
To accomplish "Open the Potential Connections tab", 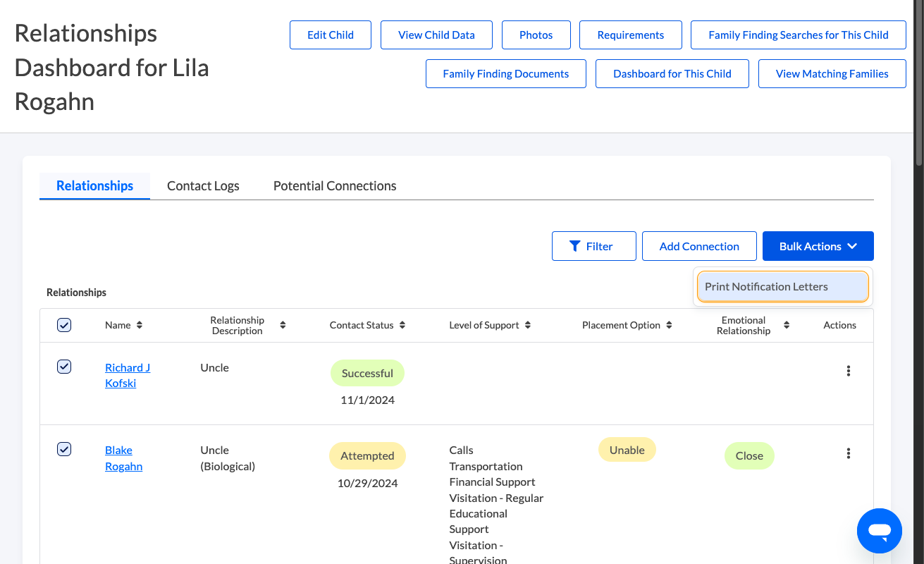I will coord(335,186).
